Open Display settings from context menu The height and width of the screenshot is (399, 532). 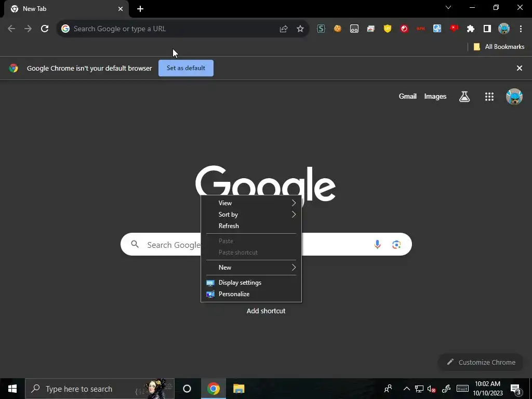(251, 283)
